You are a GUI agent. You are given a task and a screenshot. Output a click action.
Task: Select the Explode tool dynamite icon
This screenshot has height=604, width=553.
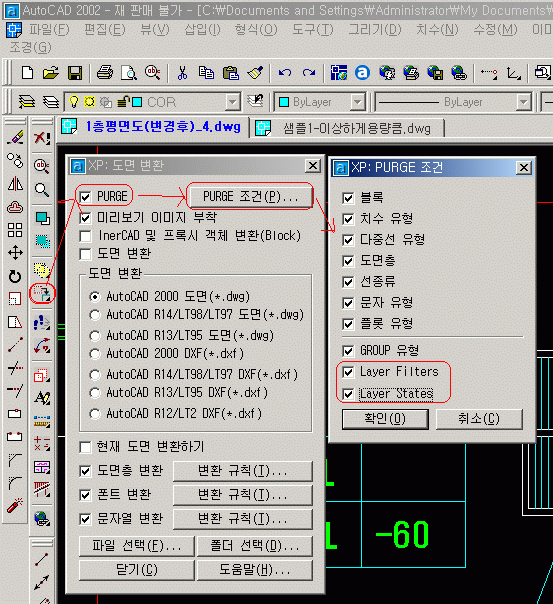[x=15, y=506]
